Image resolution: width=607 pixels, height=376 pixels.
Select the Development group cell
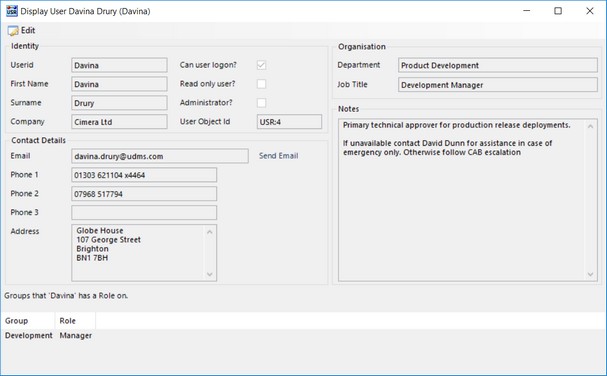29,335
